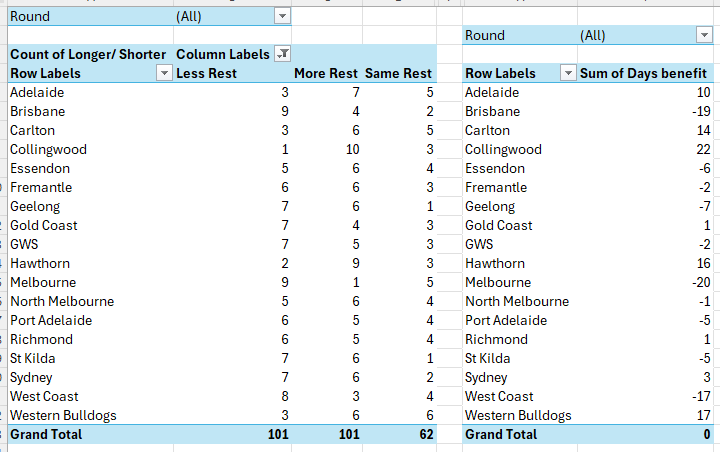Screen dimensions: 720x452
Task: Select Fremantle in the right pivot table
Action: 496,187
